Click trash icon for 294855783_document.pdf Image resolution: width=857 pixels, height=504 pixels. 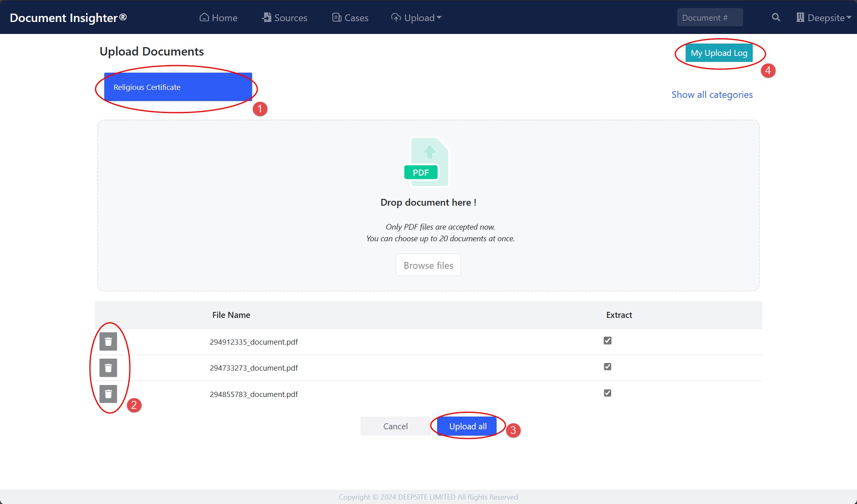(x=108, y=394)
